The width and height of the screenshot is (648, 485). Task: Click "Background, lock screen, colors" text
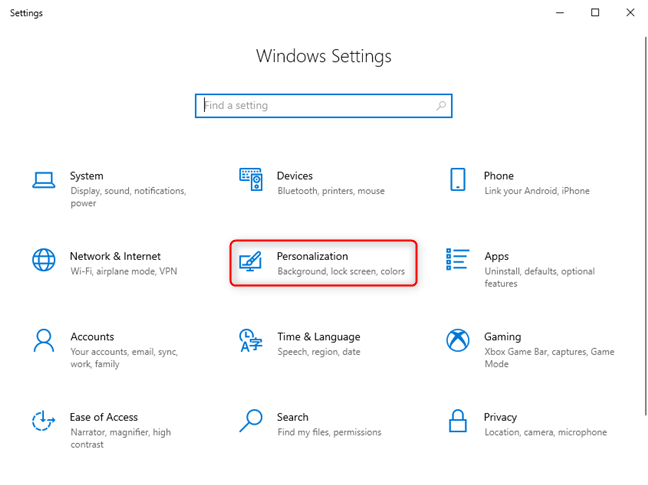[x=341, y=271]
